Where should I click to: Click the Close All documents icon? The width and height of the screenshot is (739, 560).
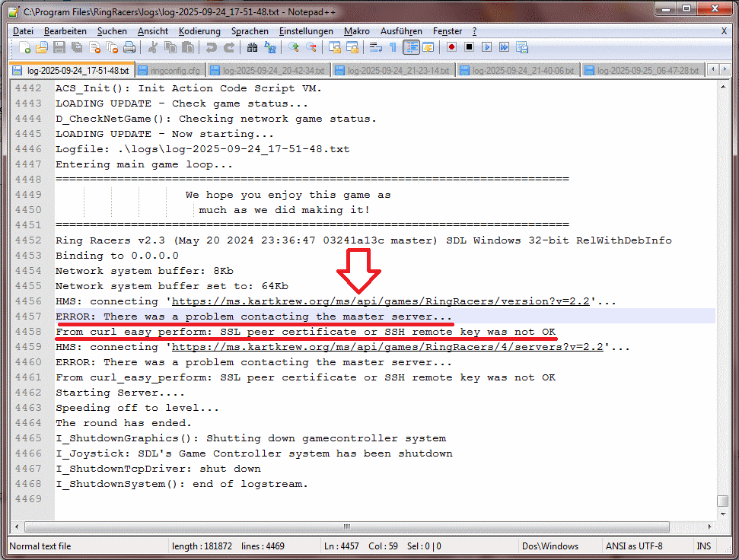click(x=112, y=47)
